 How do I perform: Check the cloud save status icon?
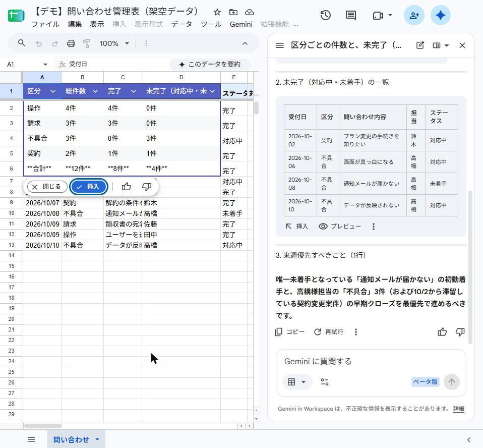(x=250, y=12)
